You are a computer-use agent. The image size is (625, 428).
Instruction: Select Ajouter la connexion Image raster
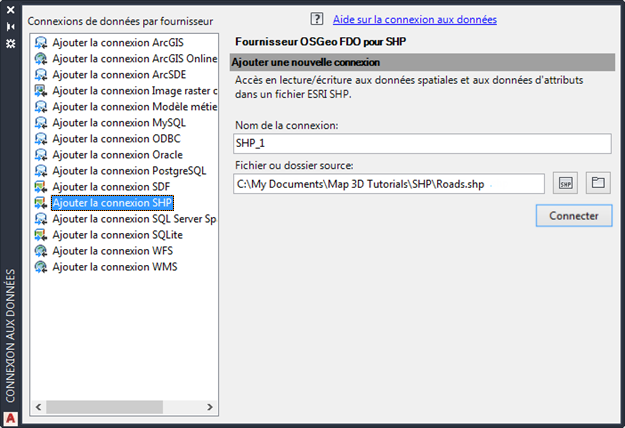(135, 90)
